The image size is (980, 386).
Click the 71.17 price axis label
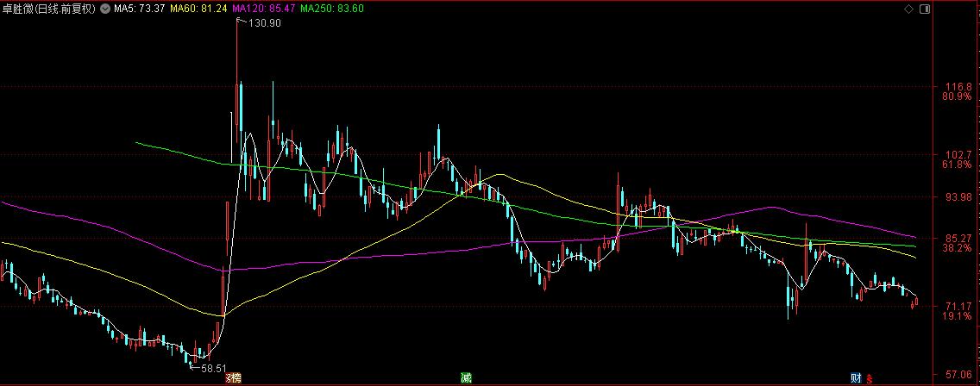tap(958, 306)
